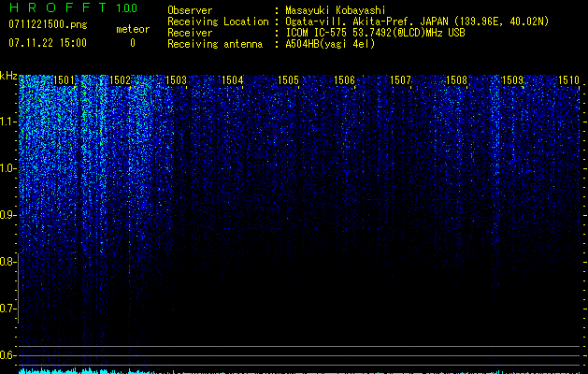This screenshot has height=374, width=588.
Task: Click the 0.9 frequency axis label
Action: point(8,215)
